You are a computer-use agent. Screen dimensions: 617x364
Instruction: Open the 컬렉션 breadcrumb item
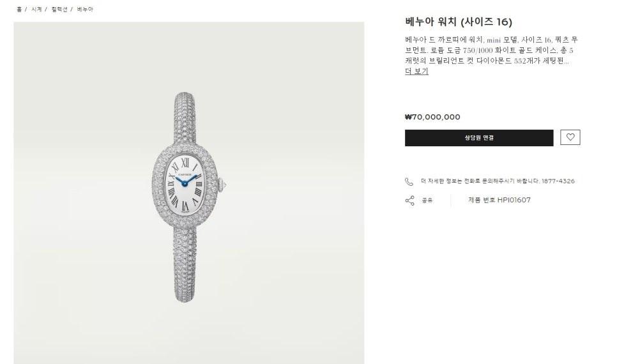tap(59, 9)
